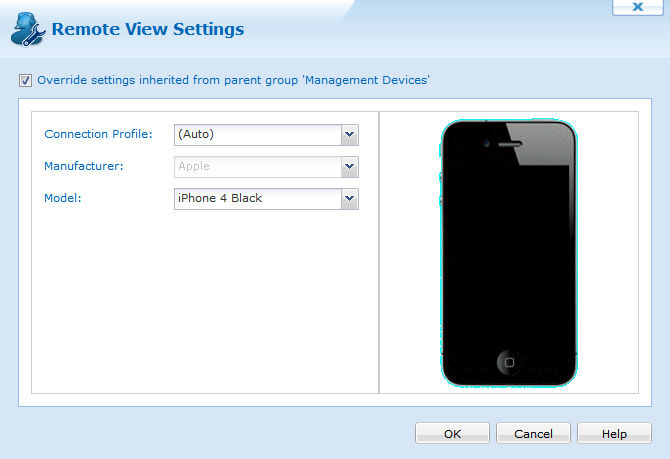Click the Connection Profile label

98,134
